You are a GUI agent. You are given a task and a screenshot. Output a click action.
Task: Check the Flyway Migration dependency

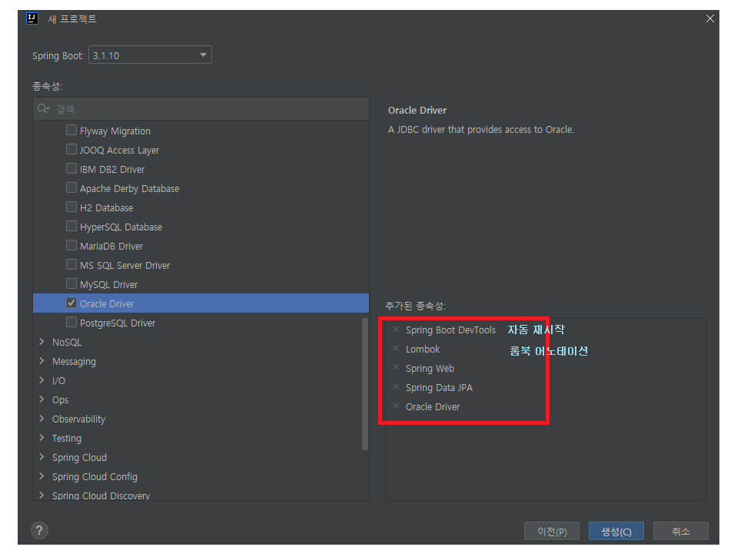71,130
